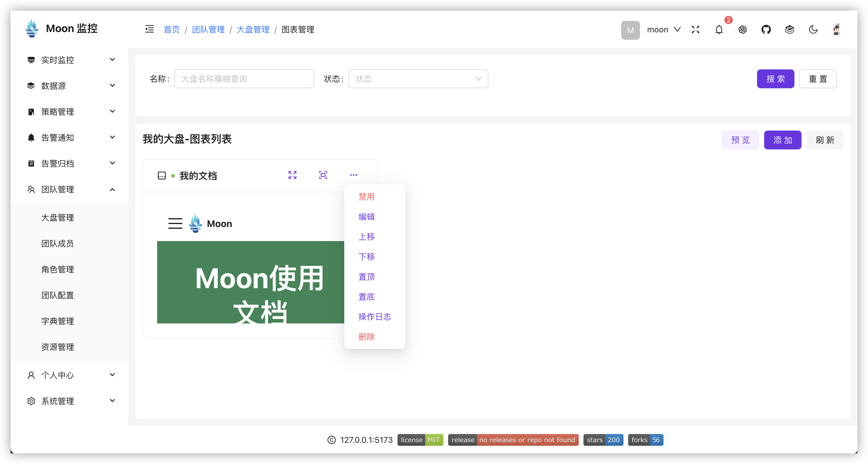The image size is (868, 464).
Task: Collapse the 团队管理 menu chevron
Action: click(x=112, y=190)
